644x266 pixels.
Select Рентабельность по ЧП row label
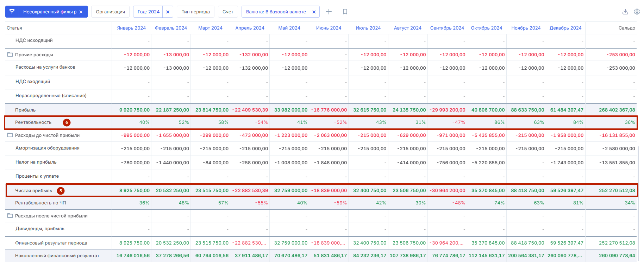tap(40, 203)
